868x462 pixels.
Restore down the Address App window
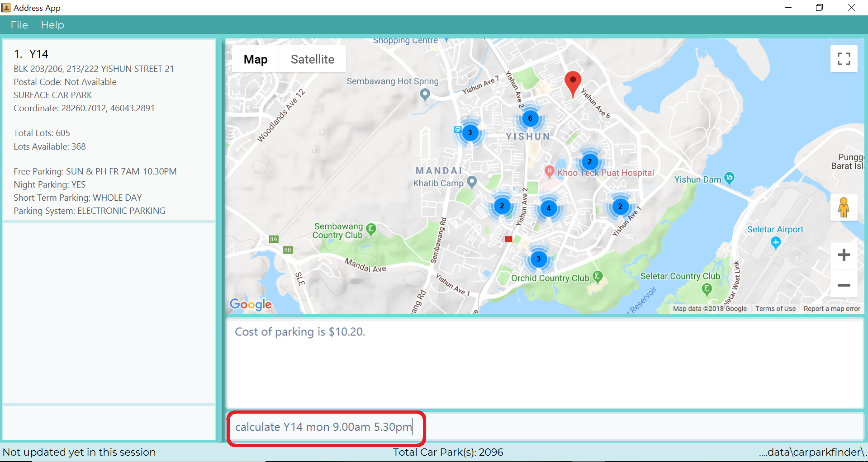(x=819, y=8)
